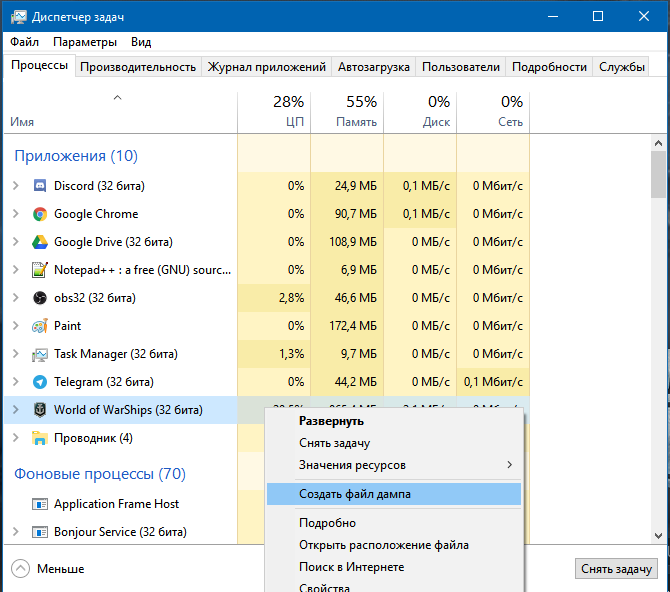
Task: Expand the Google Chrome process group
Action: tap(16, 213)
